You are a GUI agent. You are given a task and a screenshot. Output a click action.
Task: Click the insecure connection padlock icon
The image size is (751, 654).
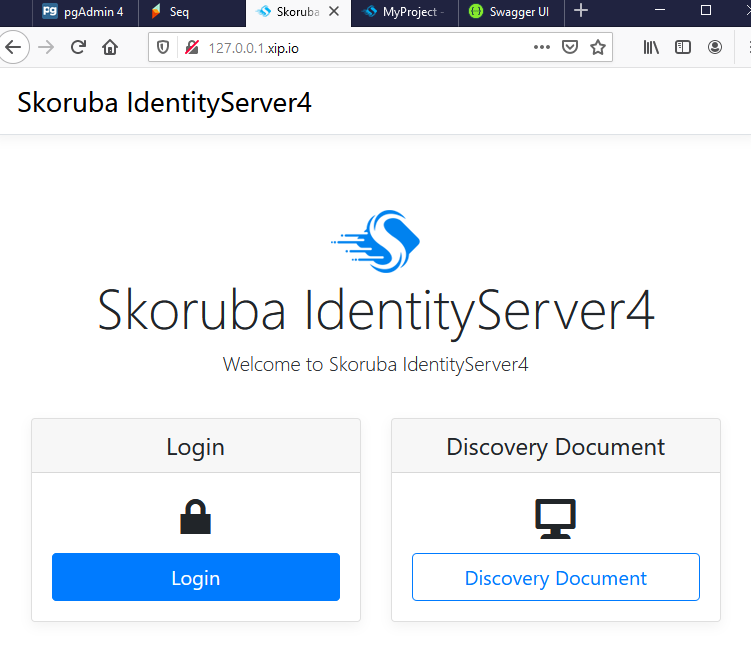tap(192, 47)
